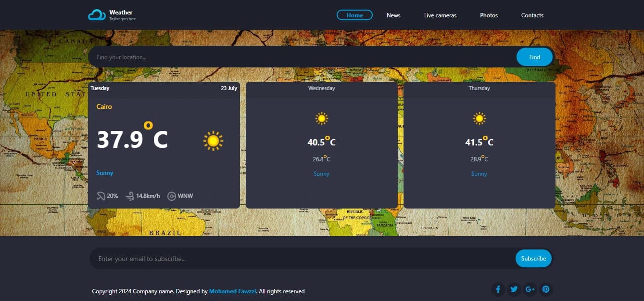Go to Live cameras section
644x301 pixels.
[440, 15]
